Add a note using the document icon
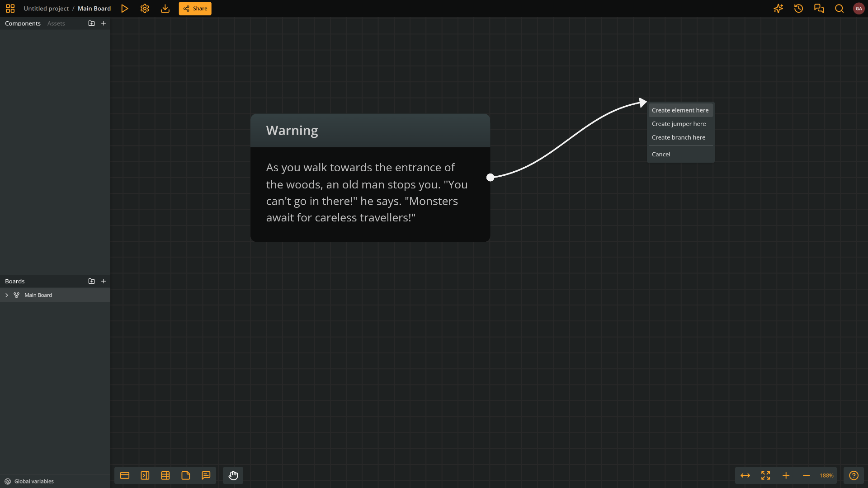 tap(185, 475)
